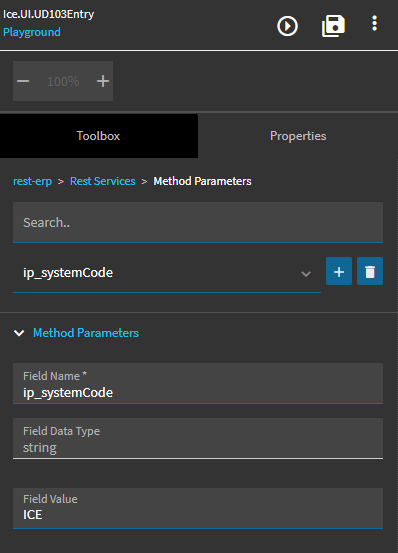Click the dropdown arrow beside ip_systemCode
The height and width of the screenshot is (553, 398).
click(x=306, y=273)
